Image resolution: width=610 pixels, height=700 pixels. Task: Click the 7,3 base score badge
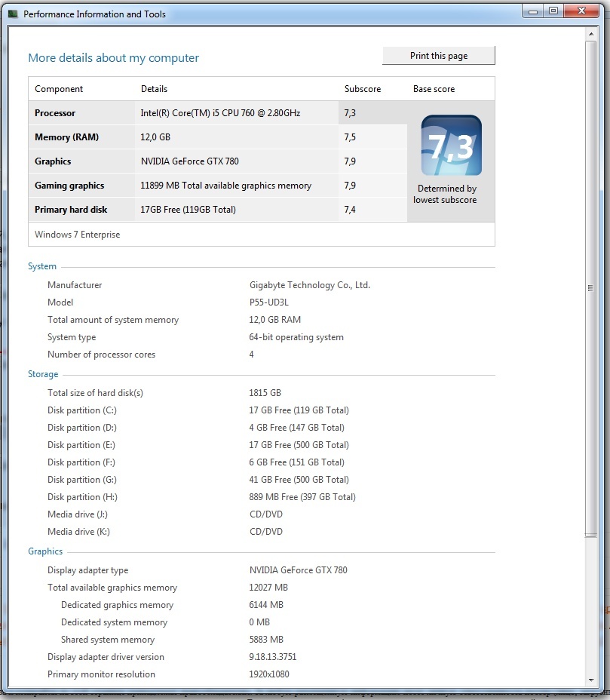click(451, 146)
